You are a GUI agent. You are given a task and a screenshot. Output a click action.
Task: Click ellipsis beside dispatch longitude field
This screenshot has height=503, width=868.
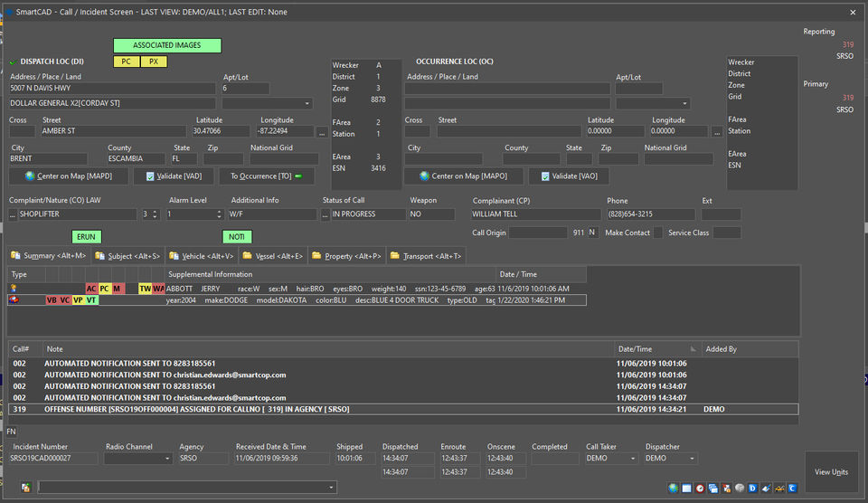point(322,132)
